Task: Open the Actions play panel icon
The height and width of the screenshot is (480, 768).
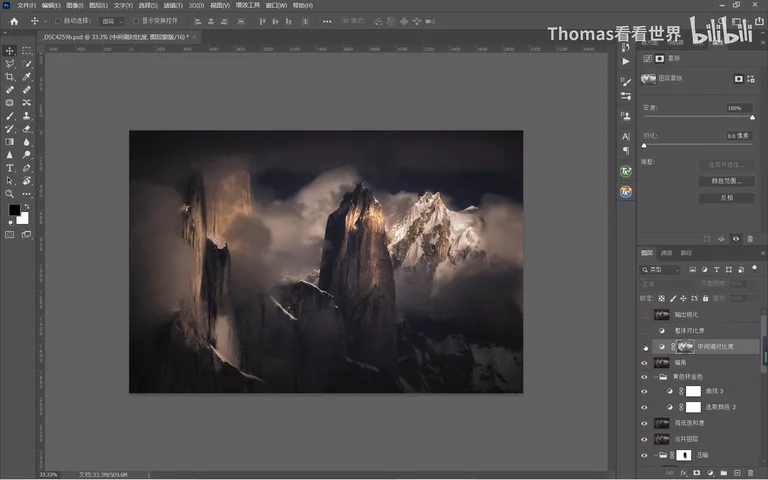Action: pyautogui.click(x=625, y=61)
